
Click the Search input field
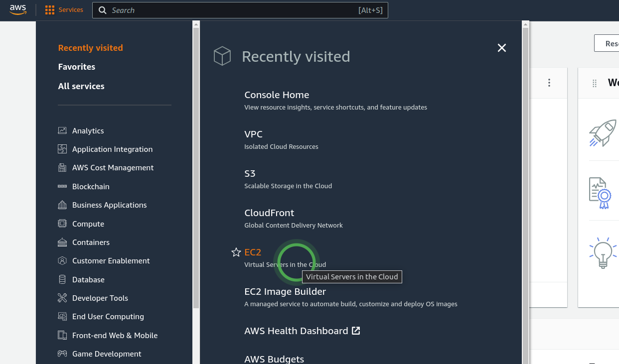[x=240, y=10]
